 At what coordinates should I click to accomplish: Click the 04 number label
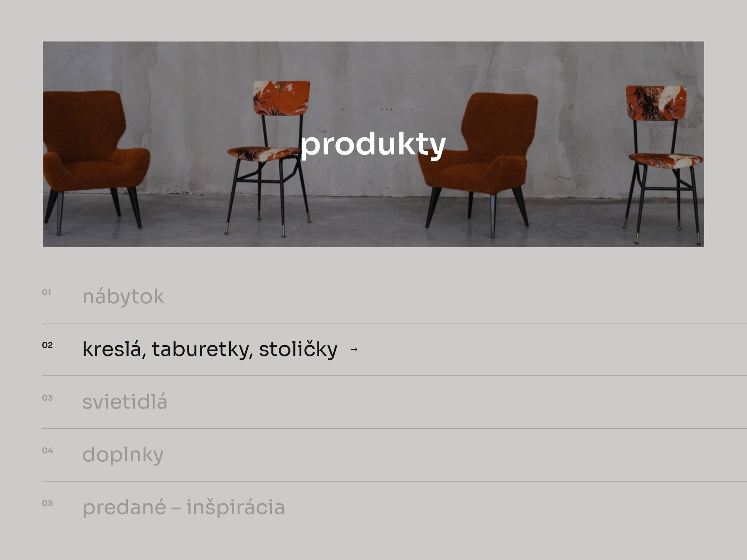[x=47, y=450]
